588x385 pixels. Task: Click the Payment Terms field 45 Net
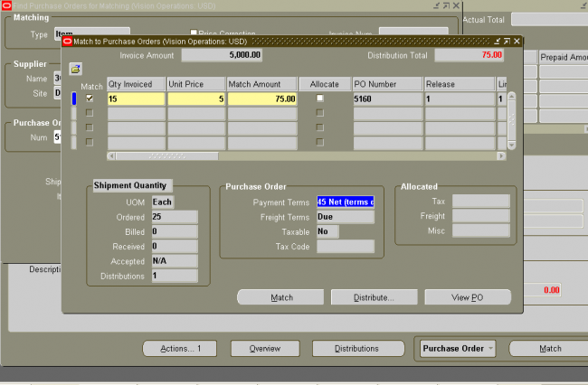pos(346,202)
